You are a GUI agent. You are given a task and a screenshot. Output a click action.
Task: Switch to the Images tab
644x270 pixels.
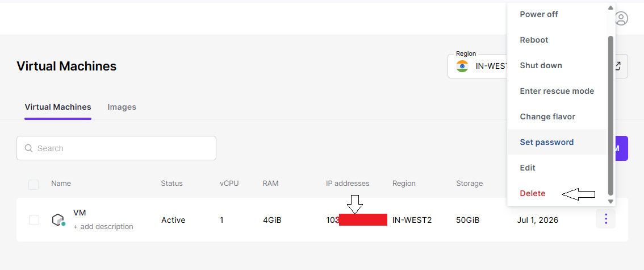click(x=122, y=107)
